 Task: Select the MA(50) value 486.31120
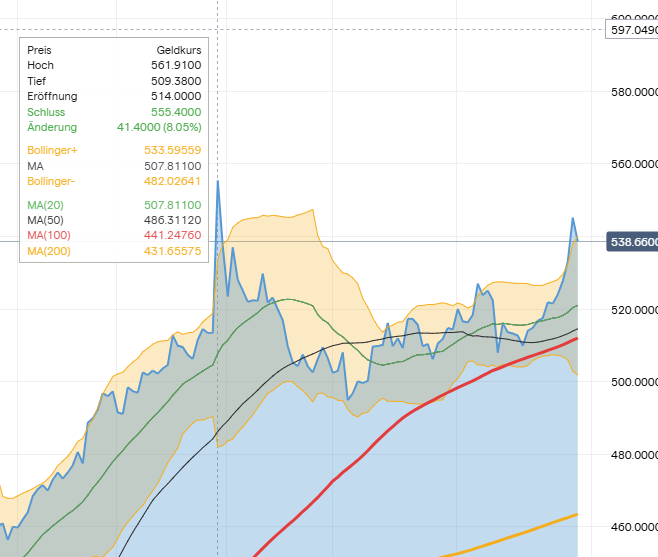[172, 220]
